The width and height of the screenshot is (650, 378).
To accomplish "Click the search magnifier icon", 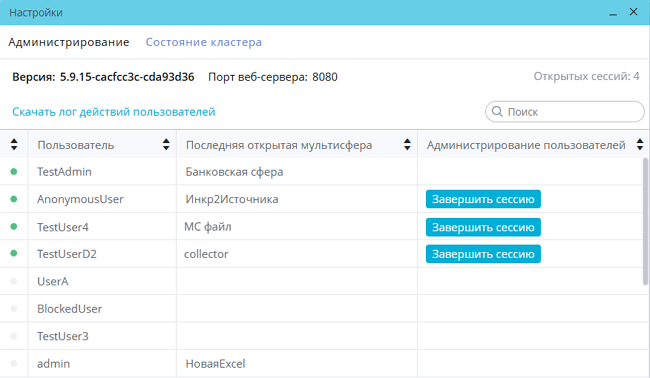I will [x=497, y=111].
